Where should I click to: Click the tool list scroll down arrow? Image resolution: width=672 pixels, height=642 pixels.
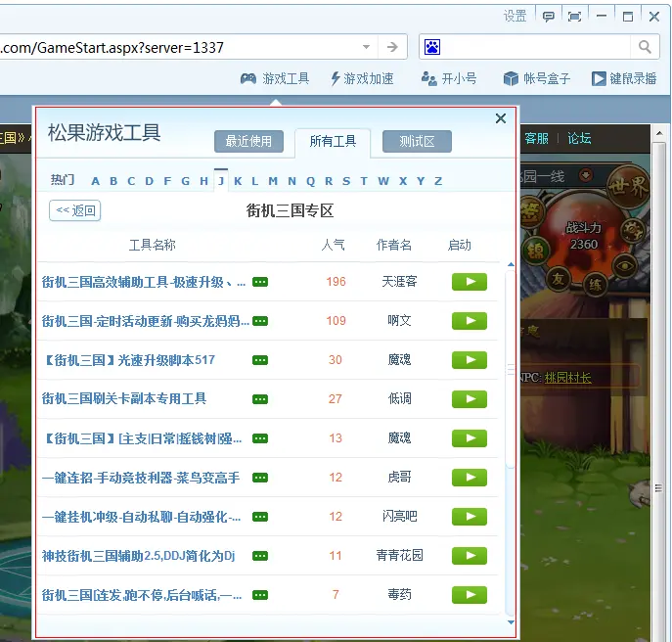pyautogui.click(x=511, y=621)
